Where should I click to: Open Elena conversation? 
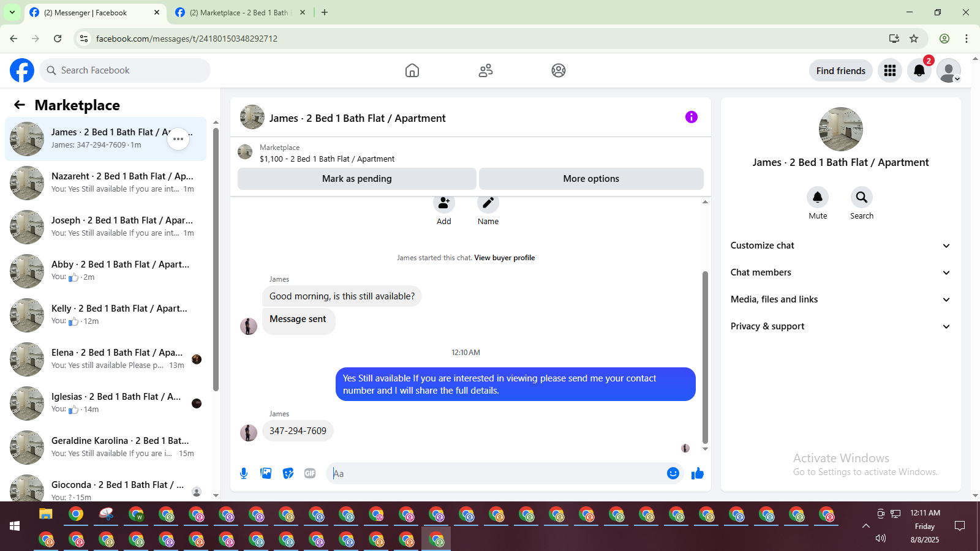(x=105, y=359)
